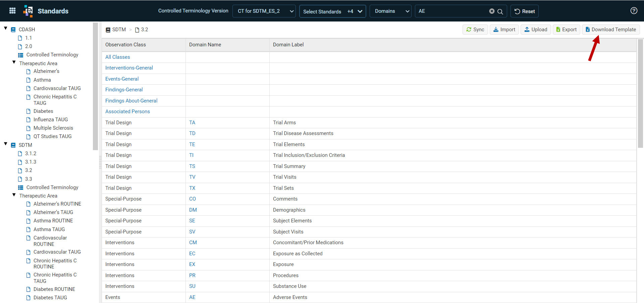
Task: Select SDTM version 3.2 in tree
Action: tap(29, 170)
